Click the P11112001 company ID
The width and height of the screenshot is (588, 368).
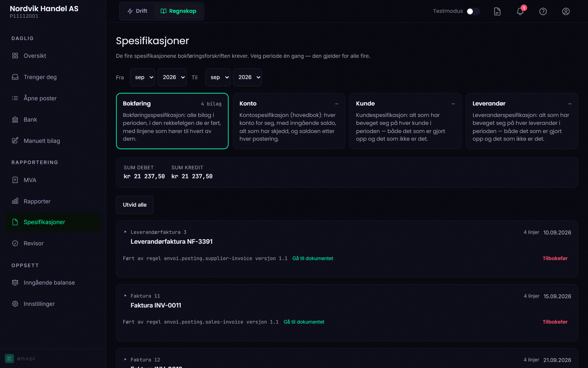[x=24, y=16]
